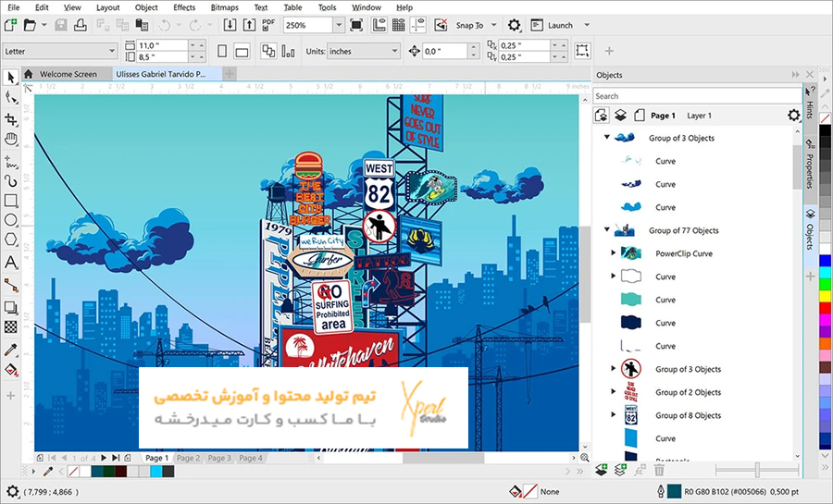Screen dimensions: 833x504
Task: Click the Snap To button
Action: coord(469,25)
